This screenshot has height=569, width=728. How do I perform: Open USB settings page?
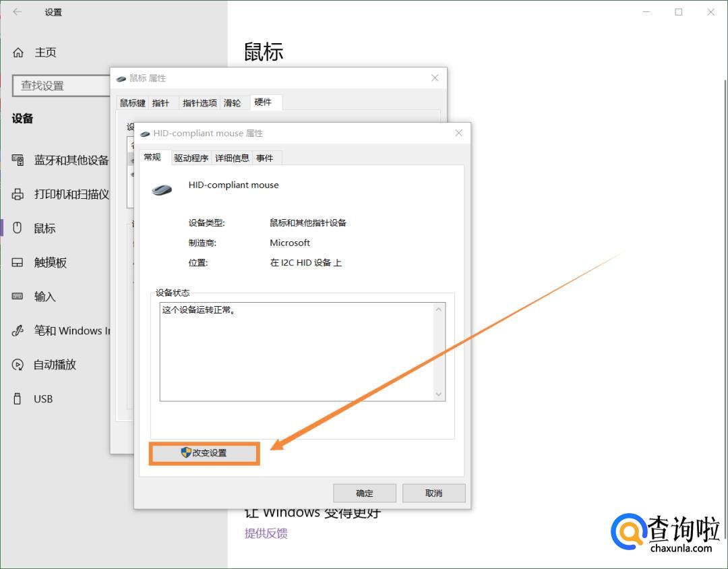42,399
